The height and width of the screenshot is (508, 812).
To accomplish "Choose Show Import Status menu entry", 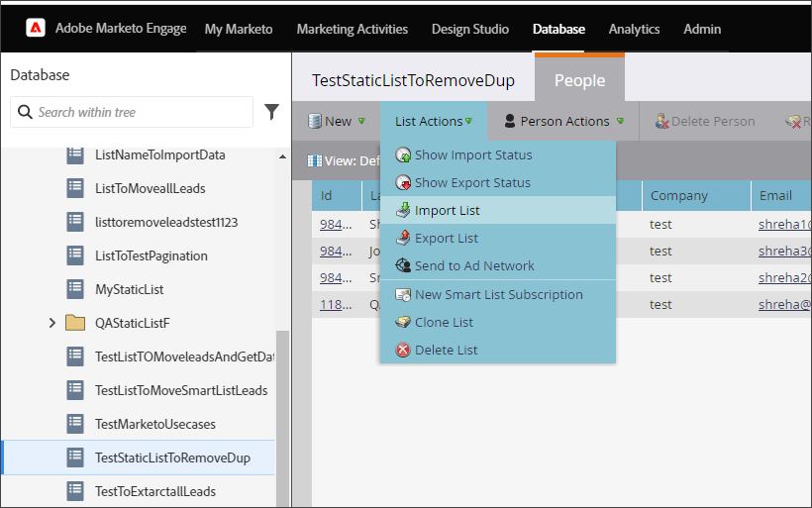I will (498, 154).
